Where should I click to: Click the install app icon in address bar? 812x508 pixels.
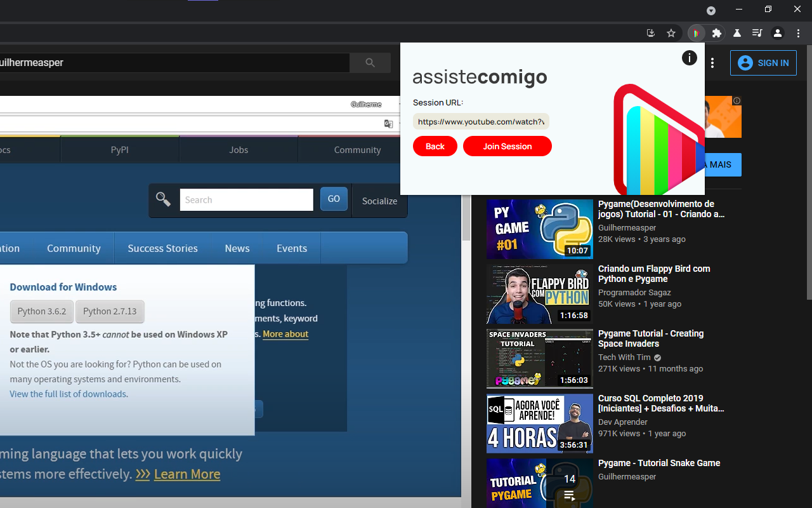click(x=651, y=33)
